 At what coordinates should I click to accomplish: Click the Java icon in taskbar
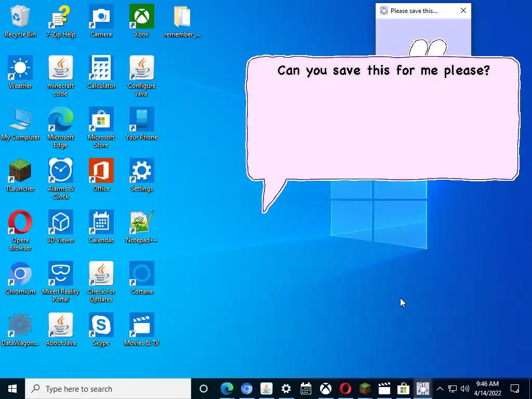pos(267,389)
